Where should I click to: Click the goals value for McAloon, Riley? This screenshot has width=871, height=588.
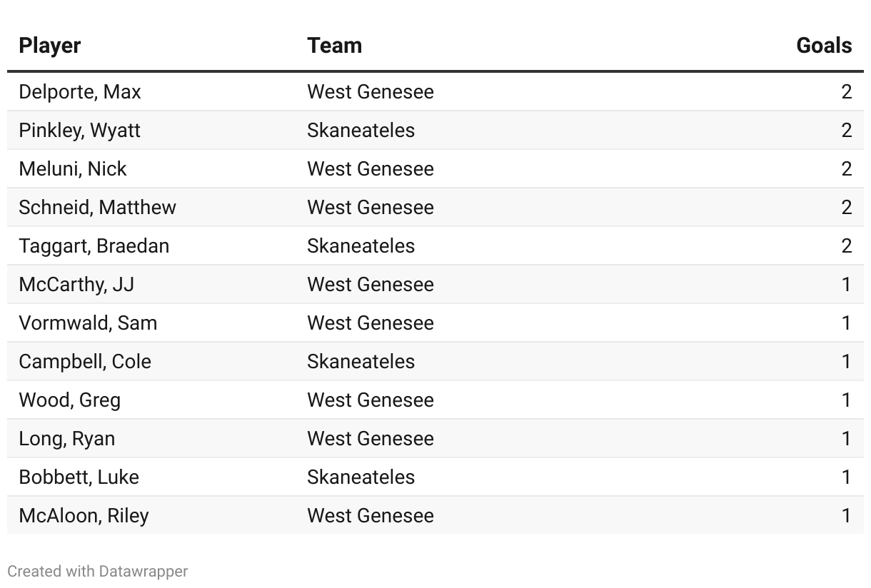click(x=846, y=516)
